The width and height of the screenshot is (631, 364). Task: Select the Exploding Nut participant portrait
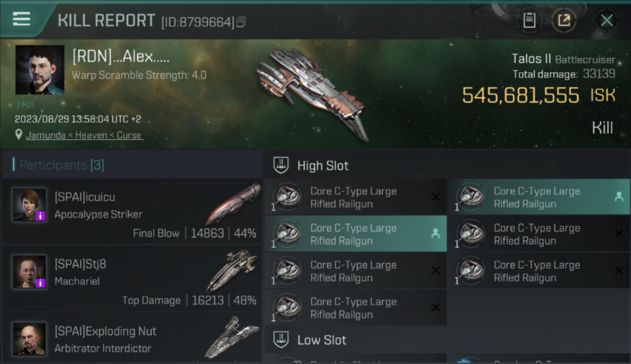(x=30, y=338)
